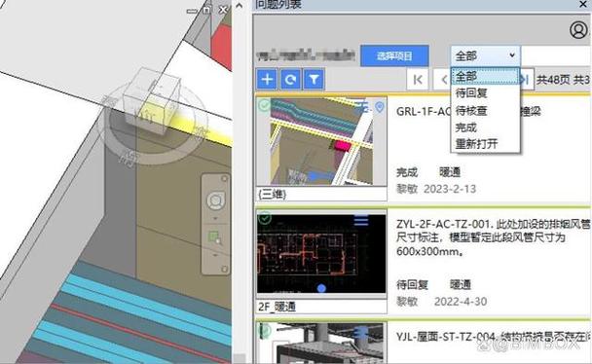
Task: Select 待核查 in the status dropdown list
Action: (x=485, y=111)
